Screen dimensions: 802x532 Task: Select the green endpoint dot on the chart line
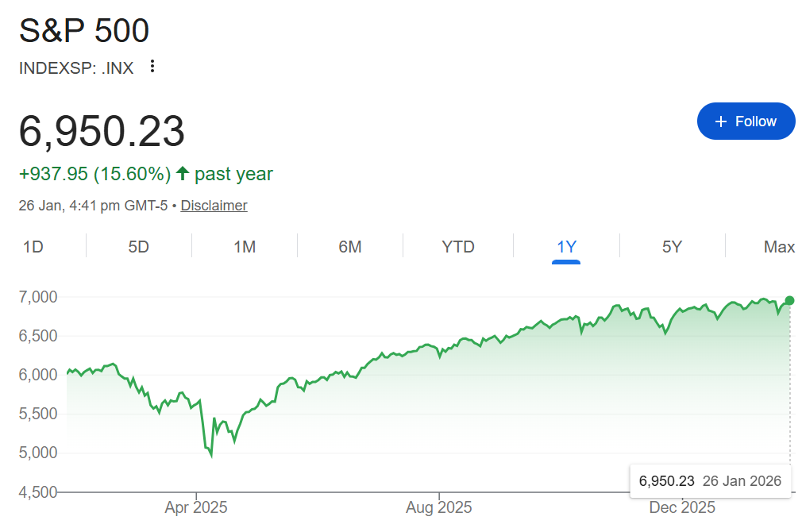789,300
